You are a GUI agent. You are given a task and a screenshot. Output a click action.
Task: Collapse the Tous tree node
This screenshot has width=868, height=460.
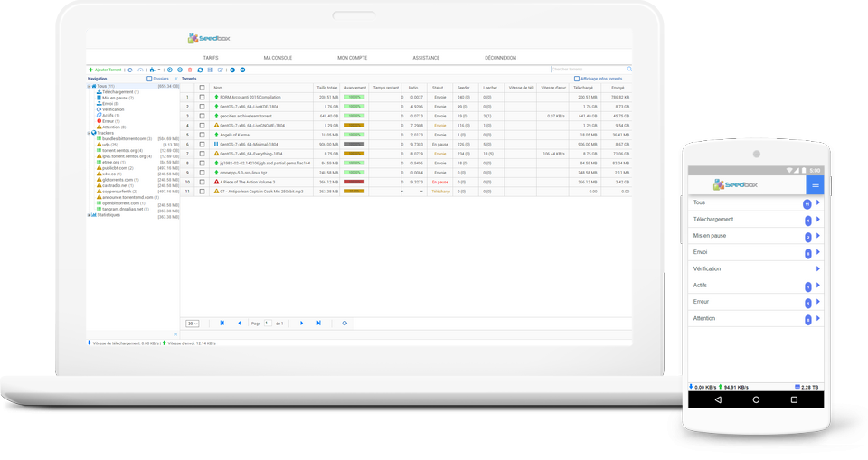pyautogui.click(x=89, y=87)
